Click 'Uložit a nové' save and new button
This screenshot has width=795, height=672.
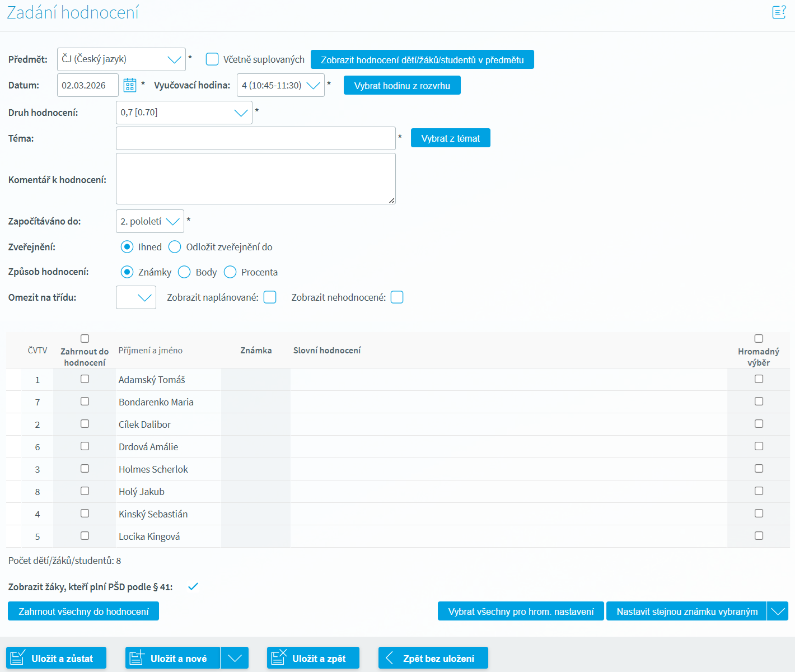172,658
